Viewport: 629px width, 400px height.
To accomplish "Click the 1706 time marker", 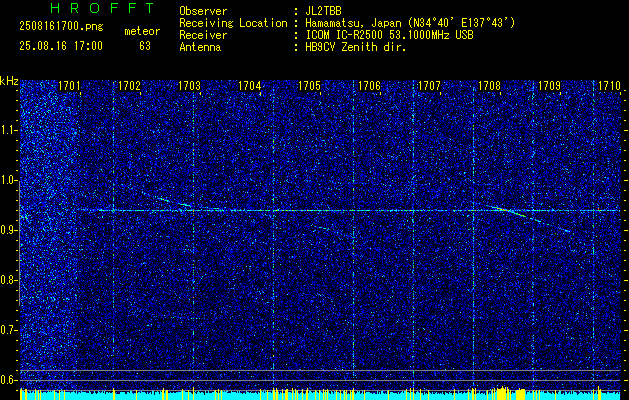I will pos(369,86).
